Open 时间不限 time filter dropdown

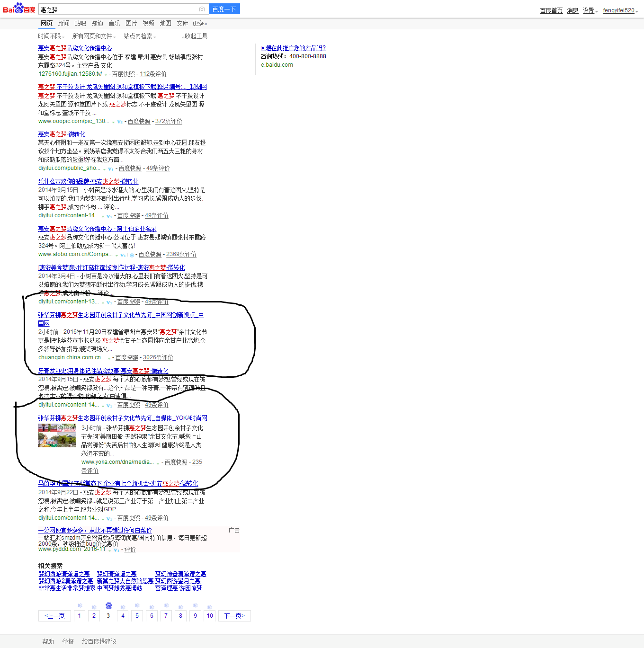pyautogui.click(x=51, y=36)
